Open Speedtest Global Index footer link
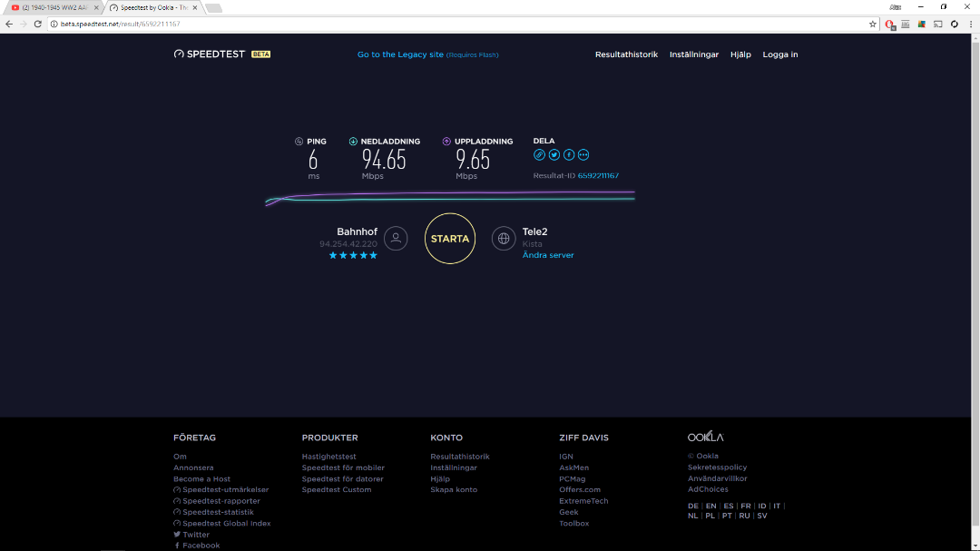 point(222,524)
